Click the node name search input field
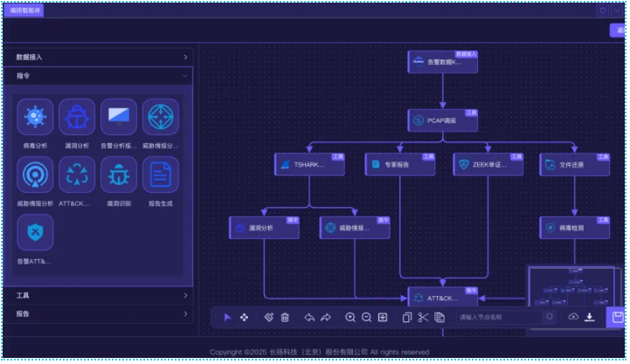Viewport: 630px width, 364px height. point(498,317)
